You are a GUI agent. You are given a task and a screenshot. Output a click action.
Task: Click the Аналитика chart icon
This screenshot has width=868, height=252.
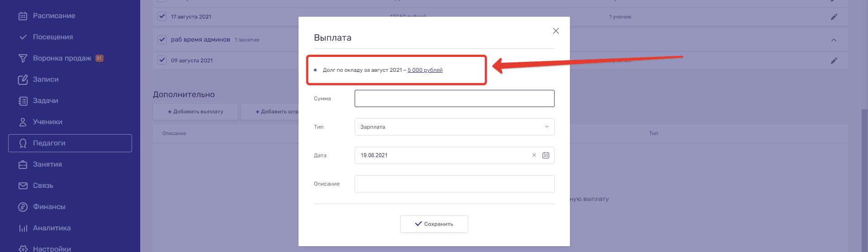[23, 228]
